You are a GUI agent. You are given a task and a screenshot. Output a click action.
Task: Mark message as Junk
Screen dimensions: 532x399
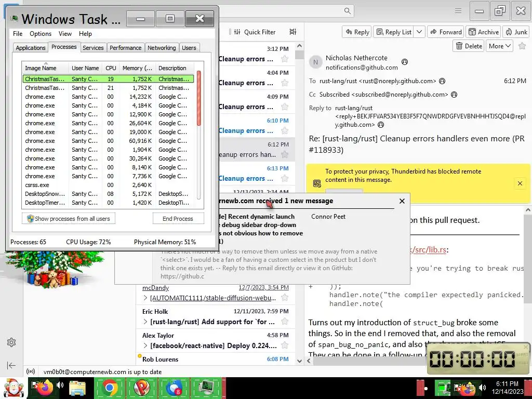tap(516, 32)
